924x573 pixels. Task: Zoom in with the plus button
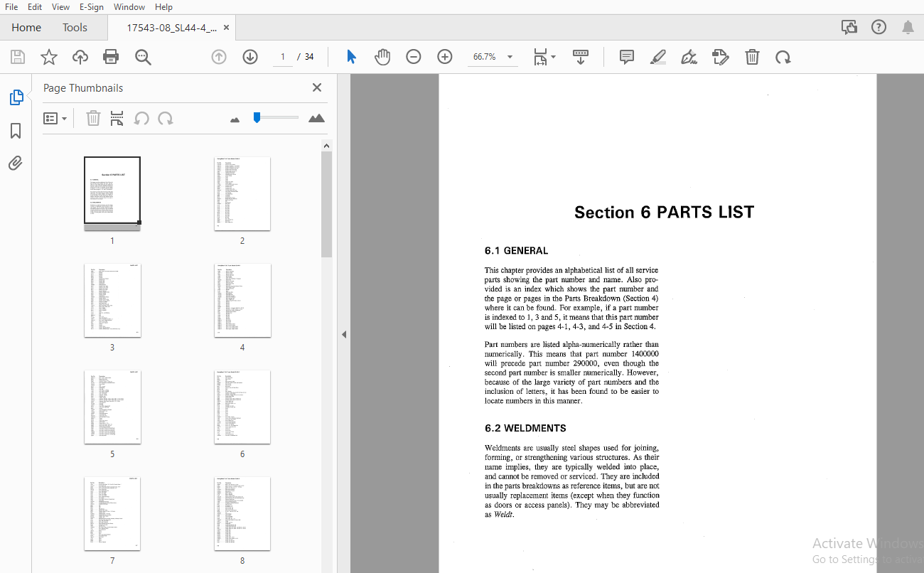click(x=445, y=57)
